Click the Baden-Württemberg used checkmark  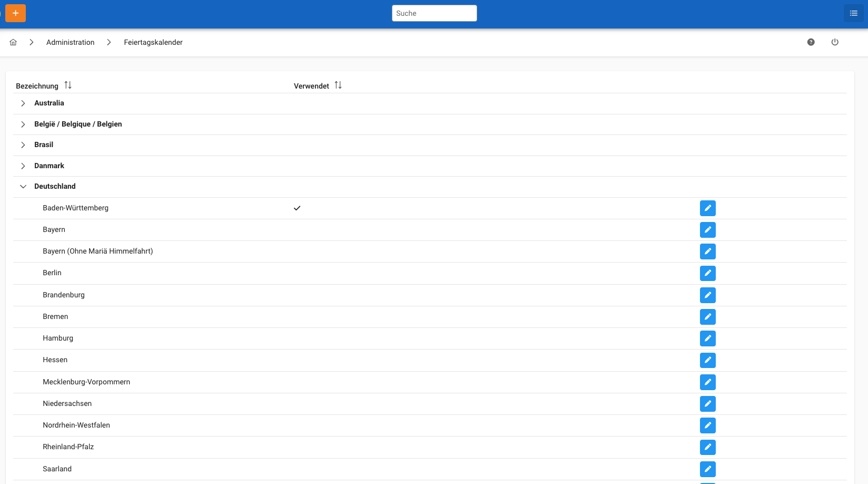297,208
